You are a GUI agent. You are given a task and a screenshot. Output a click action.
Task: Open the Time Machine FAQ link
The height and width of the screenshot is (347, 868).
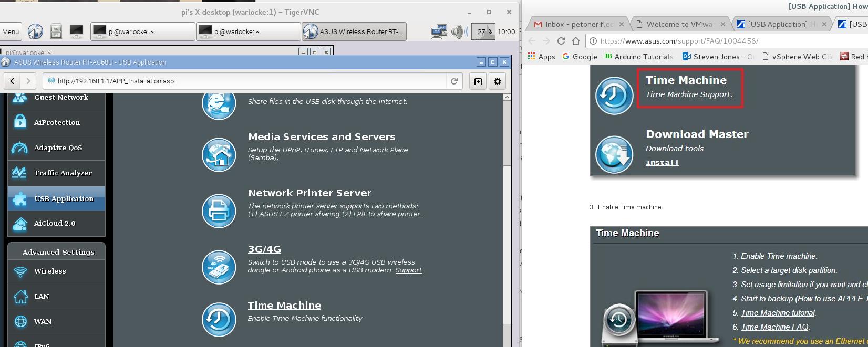[x=774, y=327]
